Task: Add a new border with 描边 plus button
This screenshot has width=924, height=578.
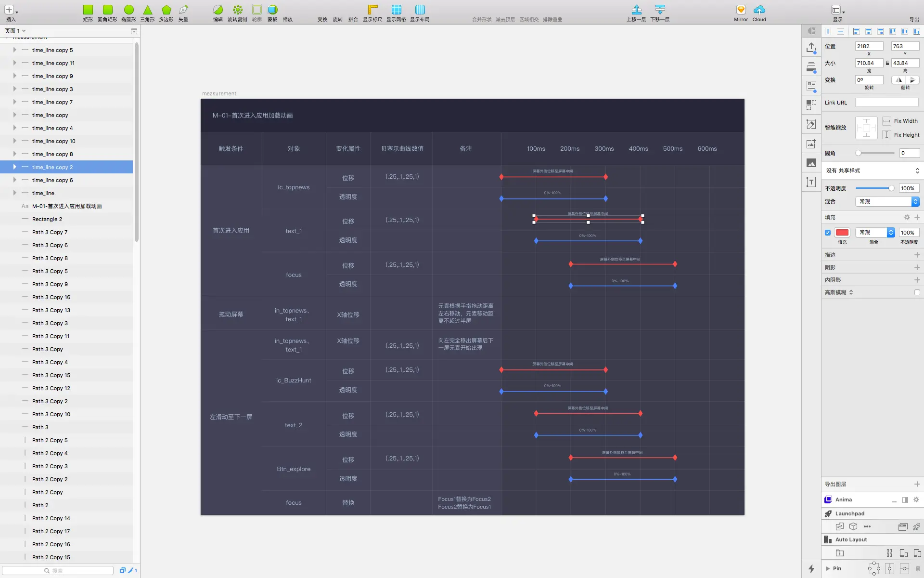Action: point(917,255)
